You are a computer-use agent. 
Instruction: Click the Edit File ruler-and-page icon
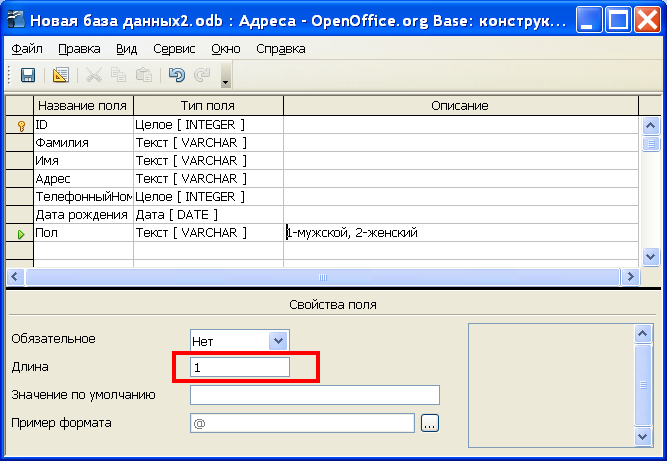[61, 75]
